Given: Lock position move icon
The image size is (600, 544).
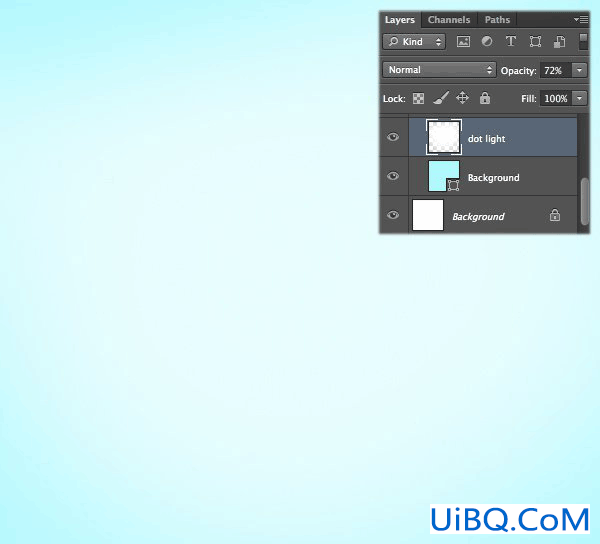Looking at the screenshot, I should 462,98.
